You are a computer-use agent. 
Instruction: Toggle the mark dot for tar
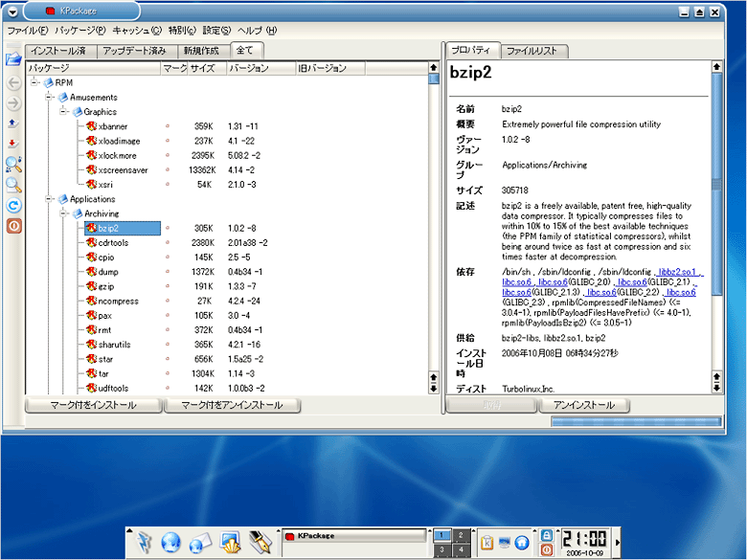pyautogui.click(x=168, y=373)
